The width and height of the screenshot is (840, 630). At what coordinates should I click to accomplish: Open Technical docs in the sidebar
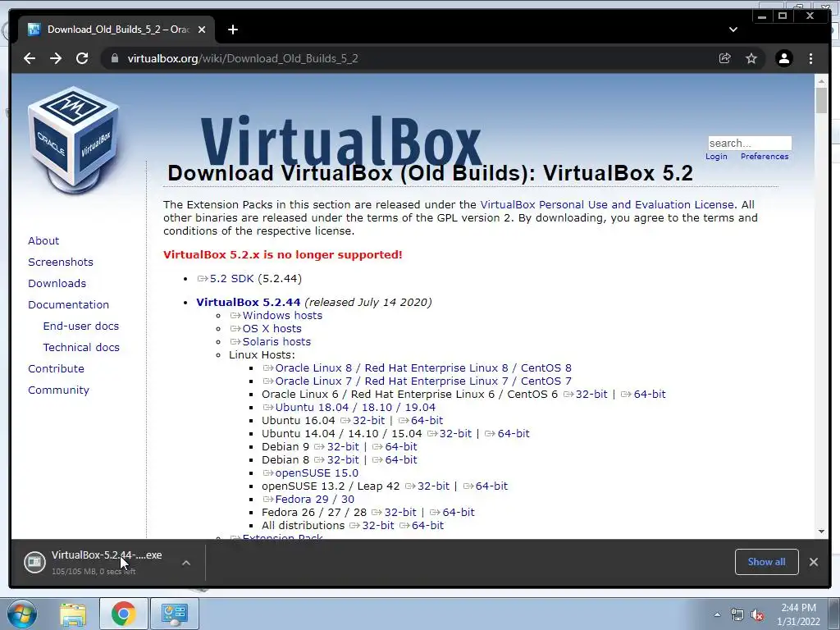point(81,348)
